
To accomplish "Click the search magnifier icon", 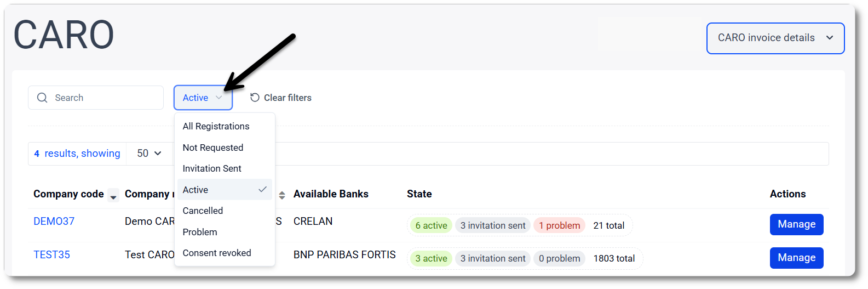I will [x=42, y=98].
